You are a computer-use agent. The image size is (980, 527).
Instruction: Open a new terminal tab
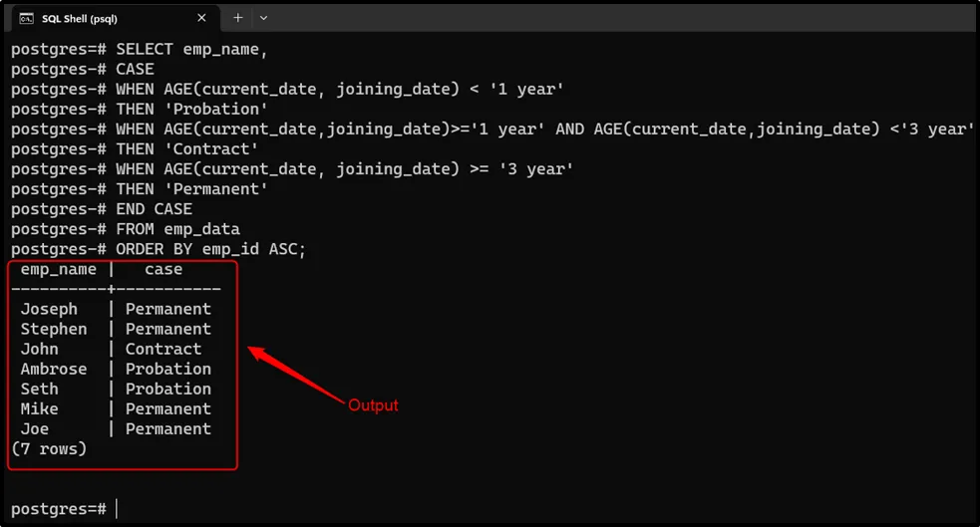237,18
